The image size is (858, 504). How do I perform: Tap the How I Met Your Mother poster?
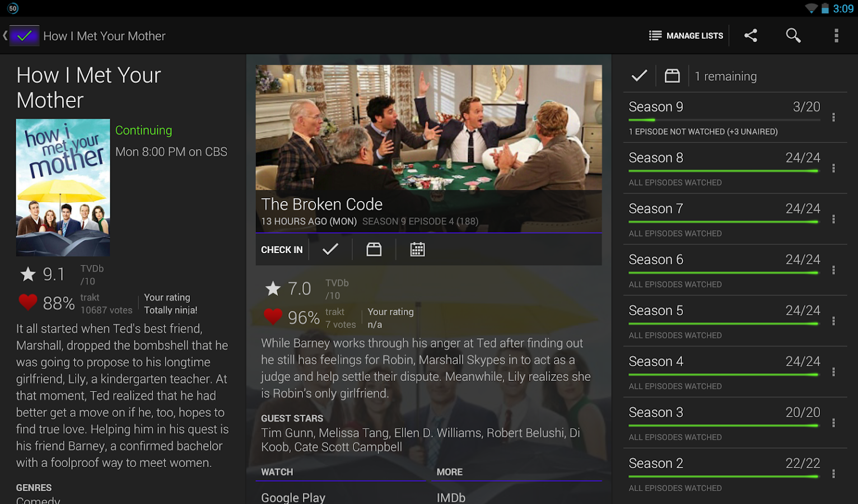pyautogui.click(x=63, y=187)
